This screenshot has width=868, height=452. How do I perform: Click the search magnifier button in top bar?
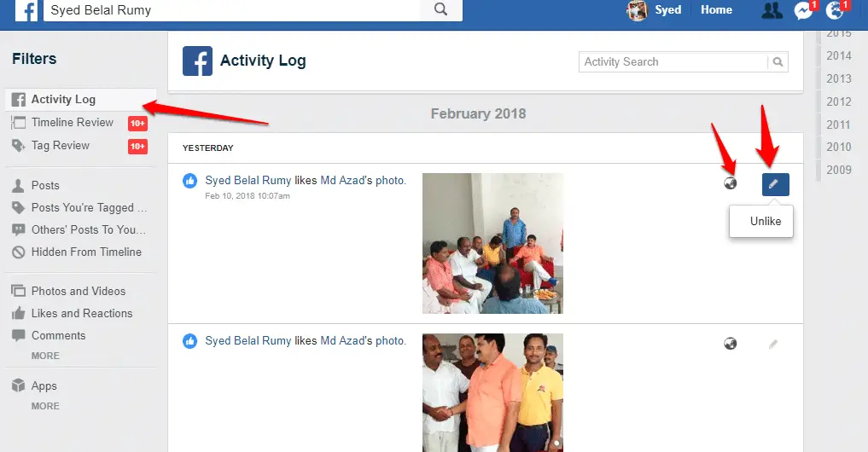(440, 9)
